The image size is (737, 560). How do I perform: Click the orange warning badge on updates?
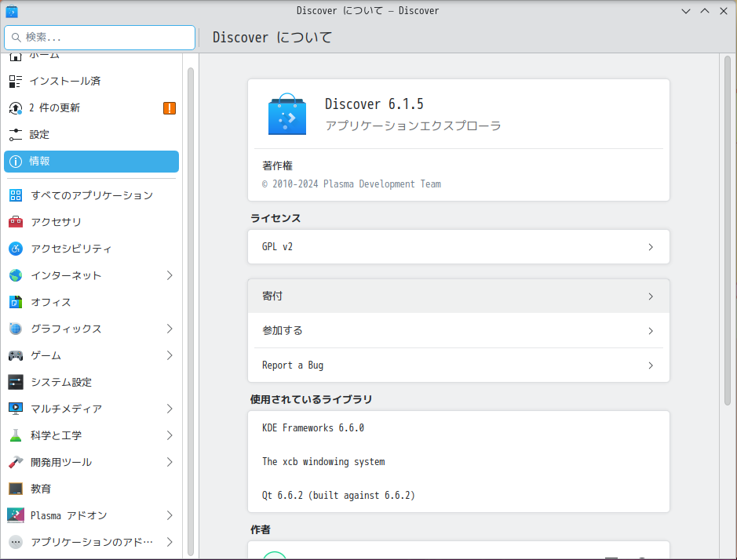[x=170, y=108]
